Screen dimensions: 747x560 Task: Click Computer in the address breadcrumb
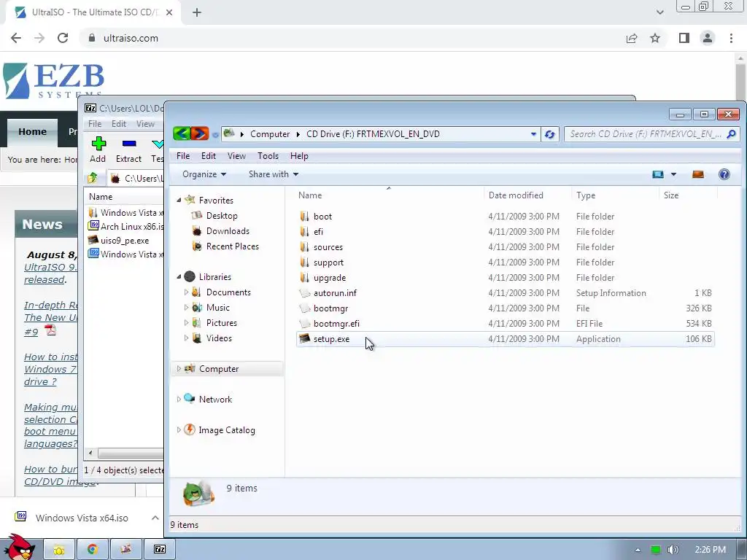pos(270,134)
